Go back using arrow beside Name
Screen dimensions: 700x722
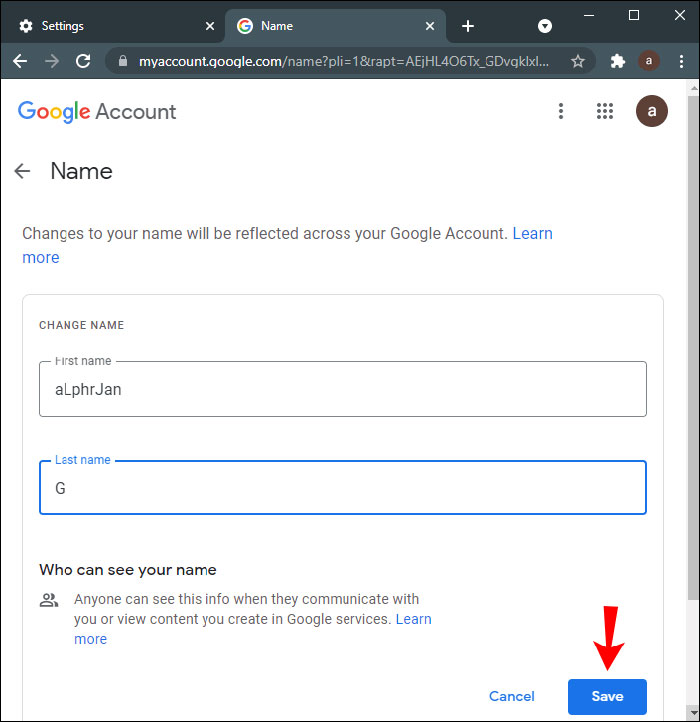coord(23,171)
